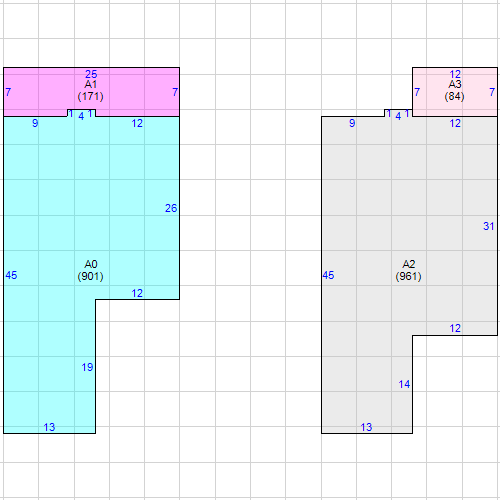Select the 26 dimension on A0's right edge
The height and width of the screenshot is (500, 500).
[x=171, y=208]
